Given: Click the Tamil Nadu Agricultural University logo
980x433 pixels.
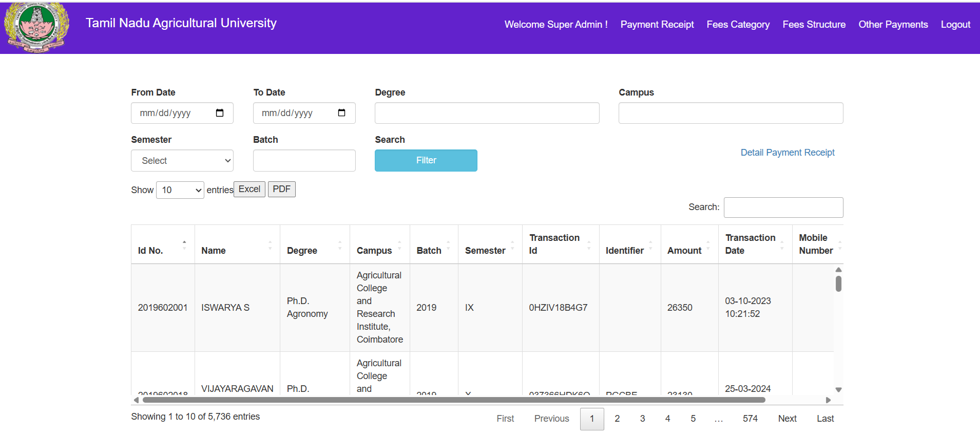Looking at the screenshot, I should click(x=36, y=27).
